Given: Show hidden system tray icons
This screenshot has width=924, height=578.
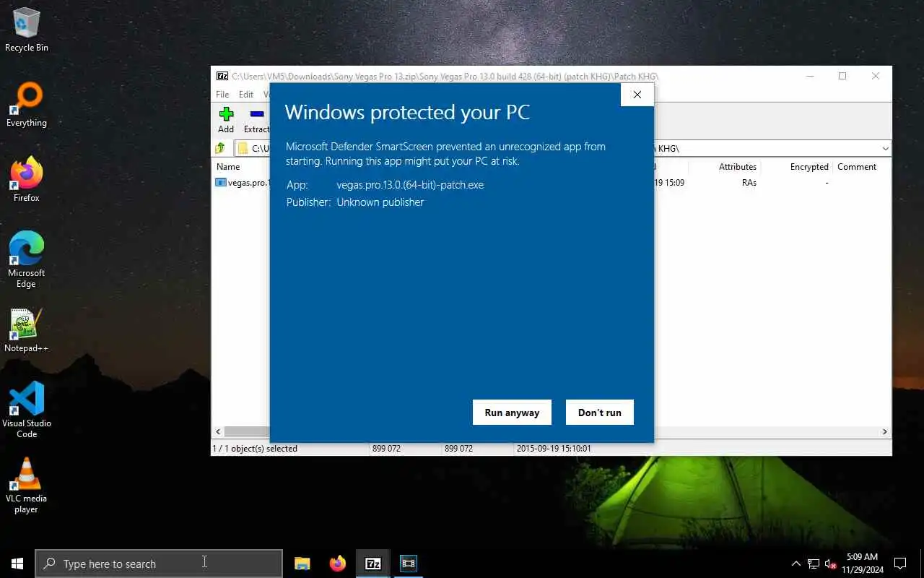Looking at the screenshot, I should click(796, 564).
